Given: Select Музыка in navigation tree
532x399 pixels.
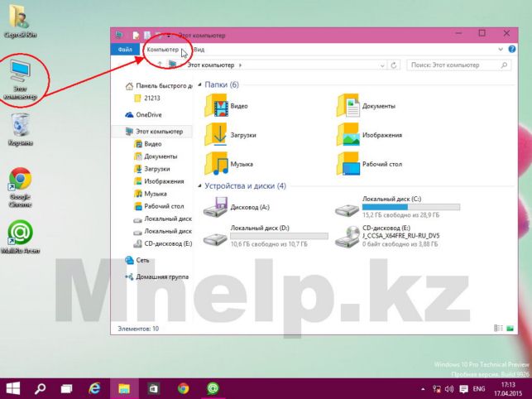Looking at the screenshot, I should (151, 194).
